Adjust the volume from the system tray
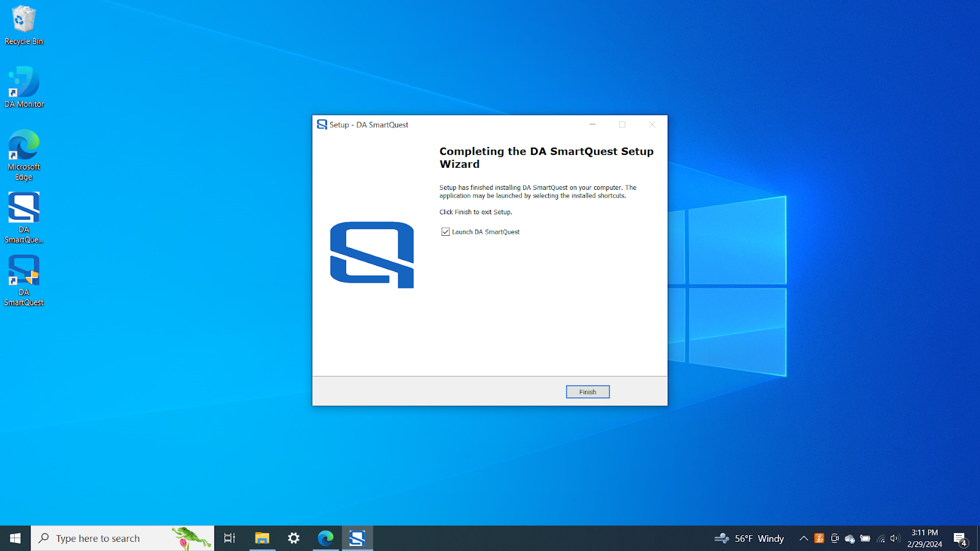980x551 pixels. click(x=895, y=538)
